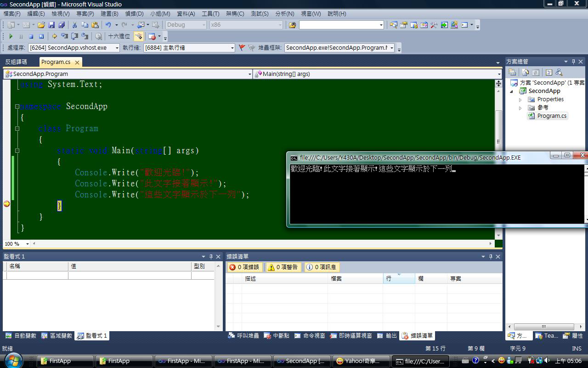Stop debugging with the stop icon
The width and height of the screenshot is (588, 368).
click(x=31, y=36)
